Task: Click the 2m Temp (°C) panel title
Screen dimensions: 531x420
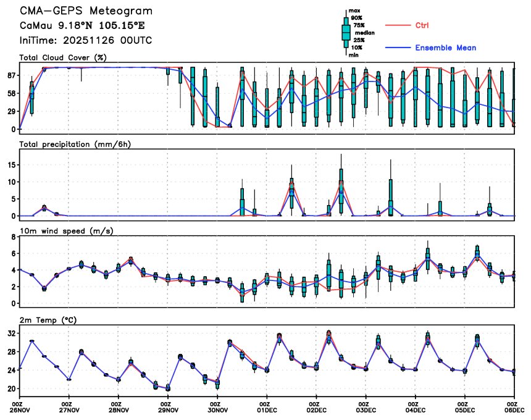Action: pos(48,320)
